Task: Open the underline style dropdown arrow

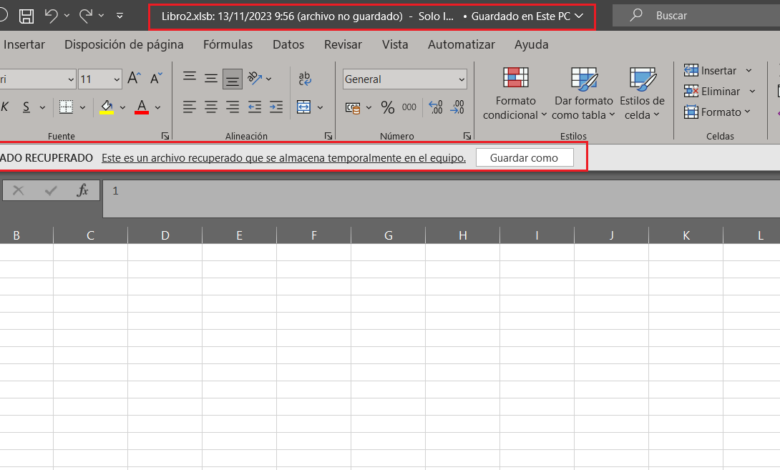Action: tap(42, 107)
